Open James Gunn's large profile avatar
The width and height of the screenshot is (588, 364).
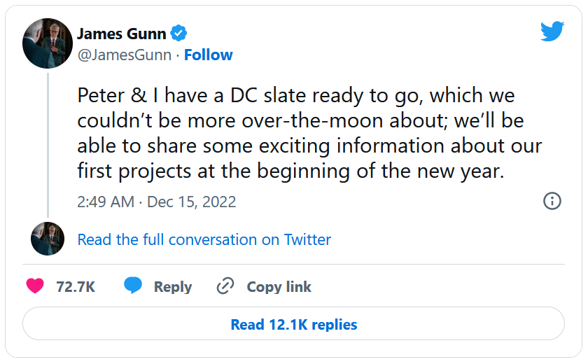click(48, 43)
